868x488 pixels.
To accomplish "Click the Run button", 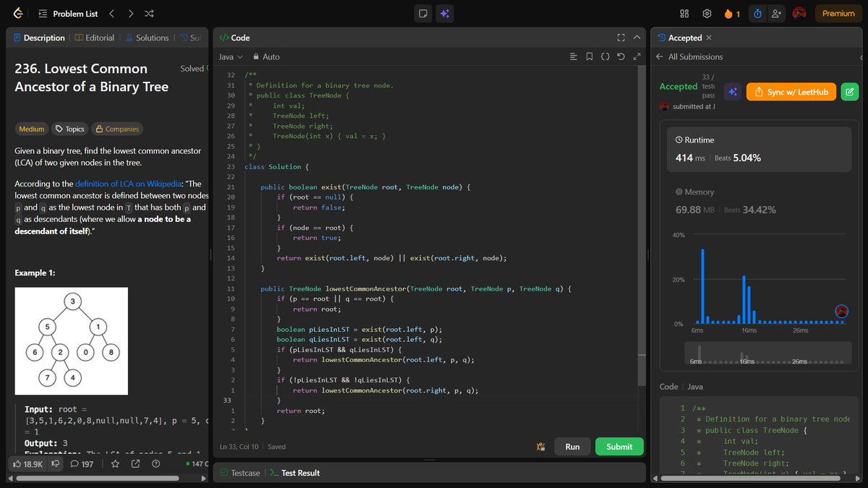I will (572, 447).
